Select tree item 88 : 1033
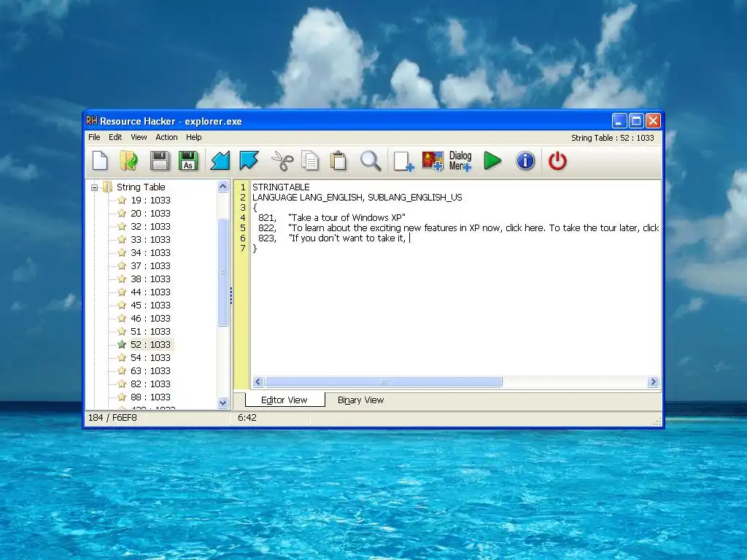This screenshot has width=747, height=560. (150, 397)
